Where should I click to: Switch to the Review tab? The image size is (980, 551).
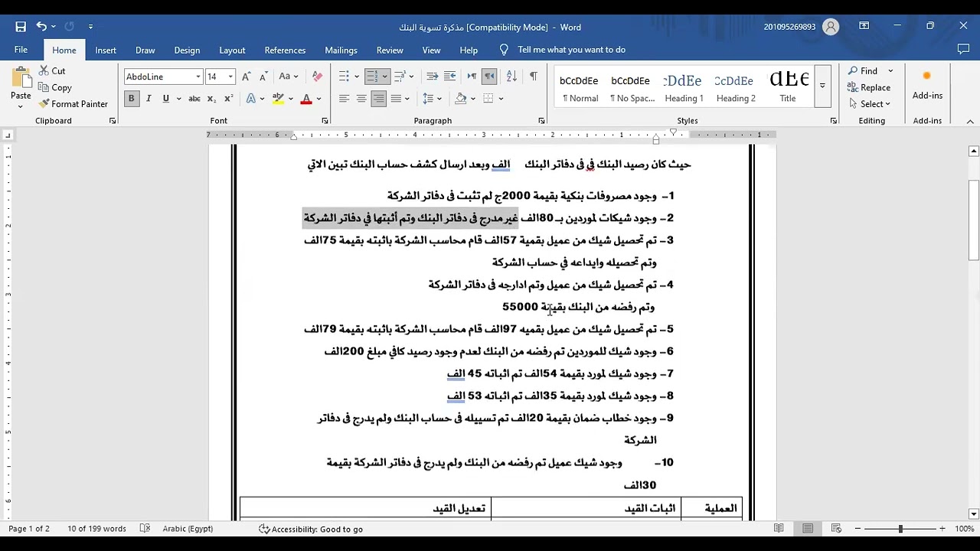[x=390, y=50]
